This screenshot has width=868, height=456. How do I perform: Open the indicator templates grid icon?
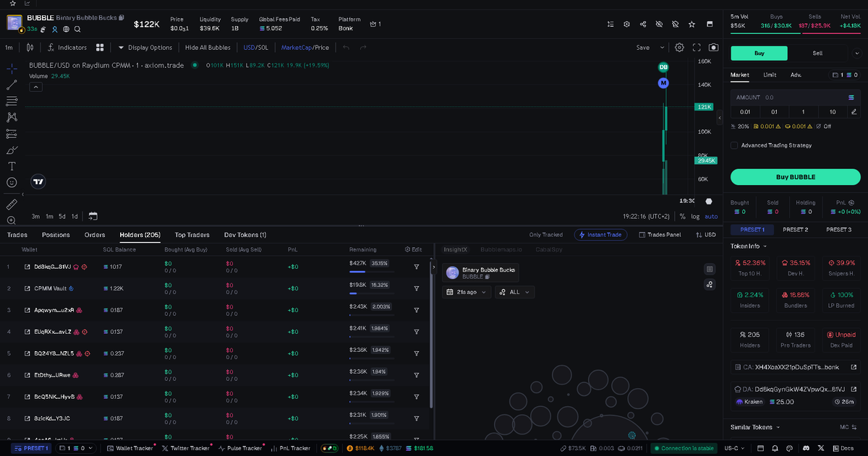point(101,48)
